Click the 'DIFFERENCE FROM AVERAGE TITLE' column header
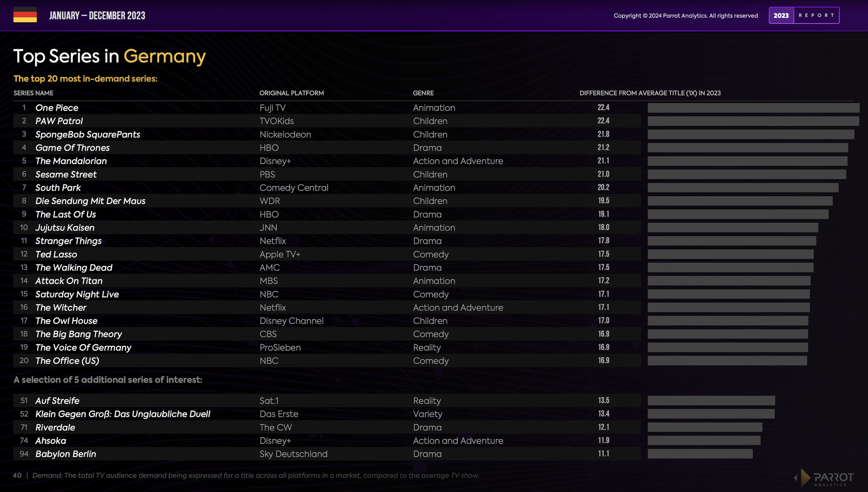Image resolution: width=868 pixels, height=492 pixels. 650,93
